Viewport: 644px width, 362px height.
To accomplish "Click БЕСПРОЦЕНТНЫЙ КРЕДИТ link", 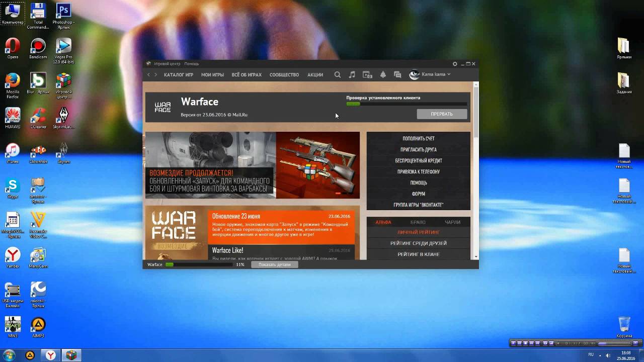I will pos(419,161).
